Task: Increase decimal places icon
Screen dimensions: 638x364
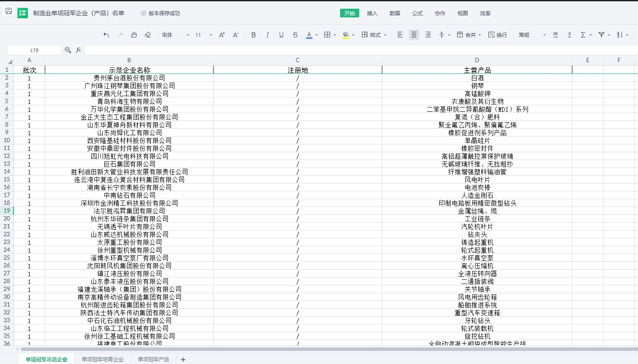Action: (555, 35)
